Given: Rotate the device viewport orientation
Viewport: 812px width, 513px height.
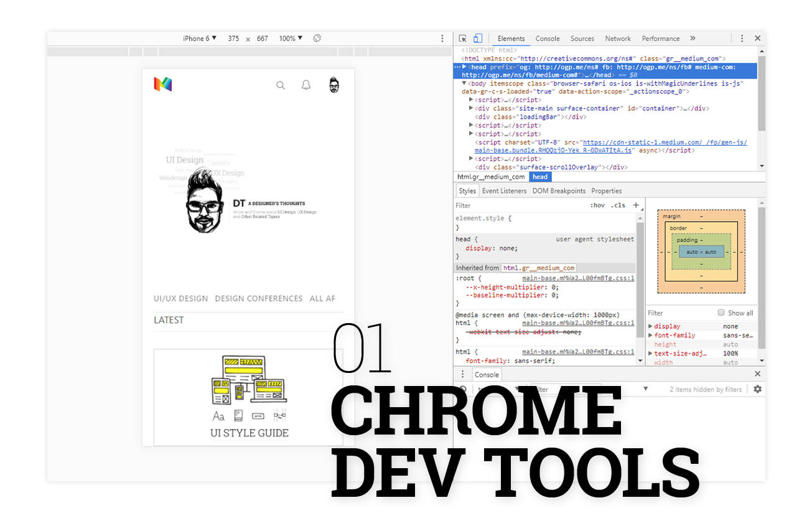Looking at the screenshot, I should pyautogui.click(x=317, y=39).
